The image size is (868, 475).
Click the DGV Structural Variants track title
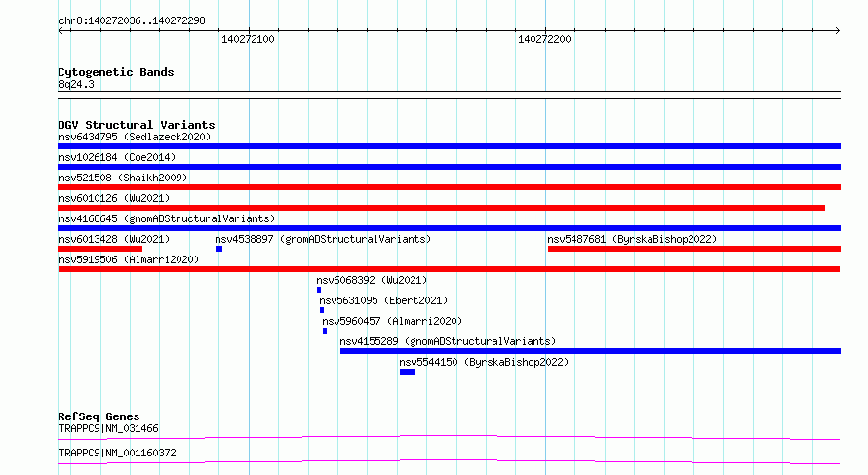click(x=137, y=125)
